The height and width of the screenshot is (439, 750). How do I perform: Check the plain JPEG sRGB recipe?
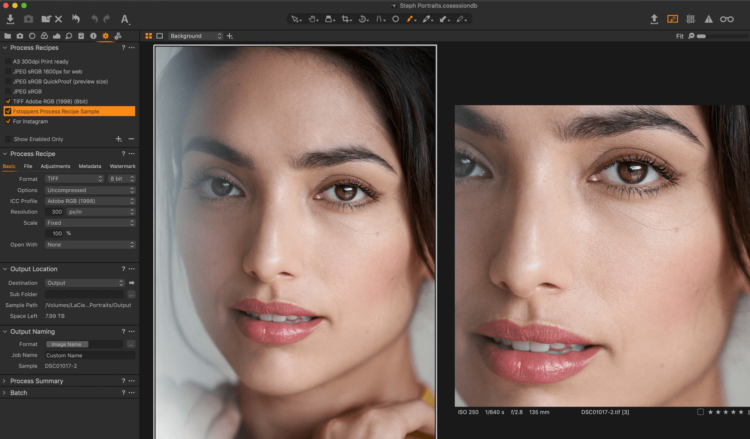(8, 91)
